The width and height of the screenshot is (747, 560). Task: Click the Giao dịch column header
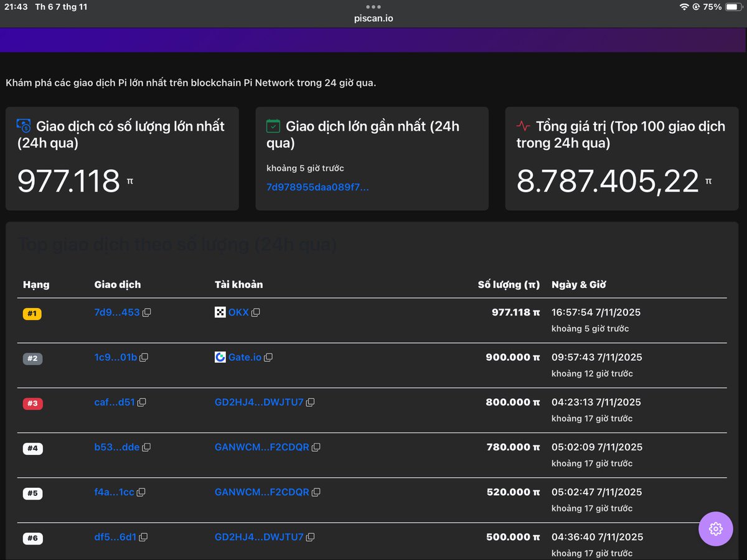coord(118,284)
